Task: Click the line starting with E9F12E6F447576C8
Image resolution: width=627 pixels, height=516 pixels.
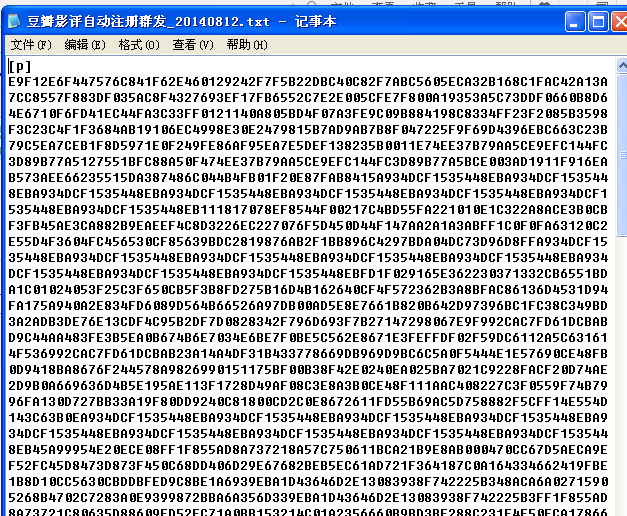Action: click(x=308, y=82)
